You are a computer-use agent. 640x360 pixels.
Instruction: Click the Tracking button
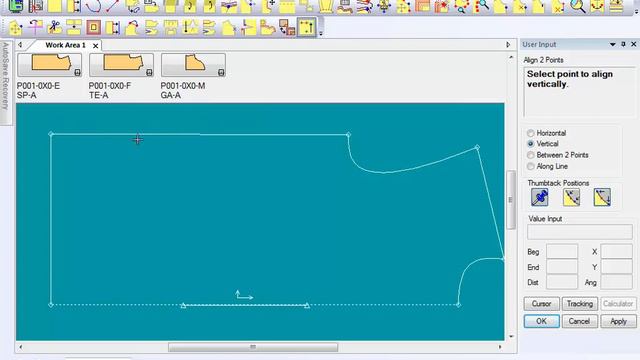(x=579, y=304)
